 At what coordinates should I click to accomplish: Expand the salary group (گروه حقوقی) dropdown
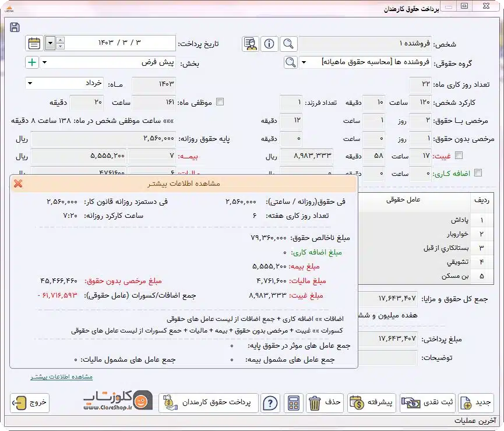tap(304, 62)
